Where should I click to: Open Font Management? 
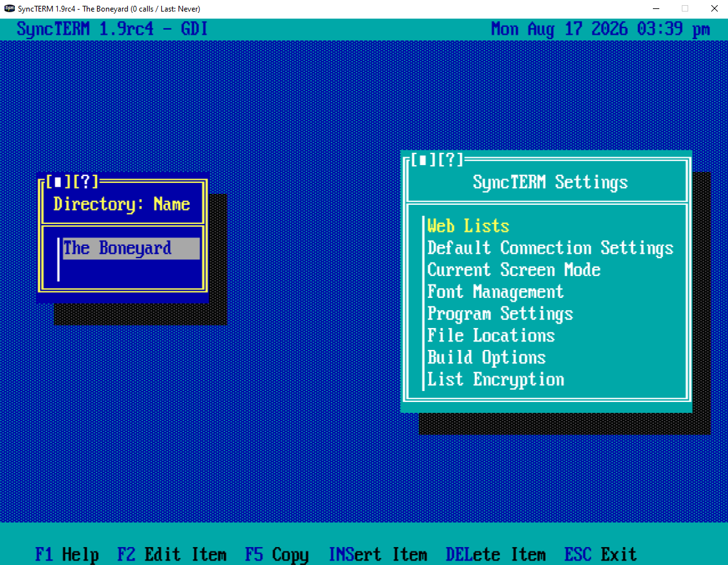[x=495, y=291]
